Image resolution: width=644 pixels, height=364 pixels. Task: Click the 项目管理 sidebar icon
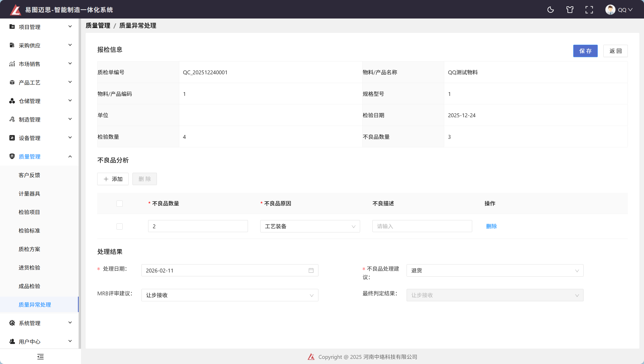(12, 27)
